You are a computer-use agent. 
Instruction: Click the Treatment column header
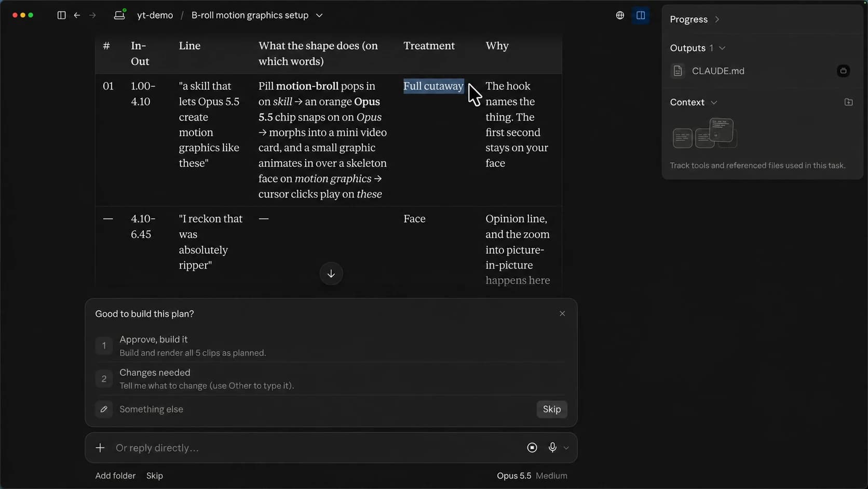[x=429, y=46]
